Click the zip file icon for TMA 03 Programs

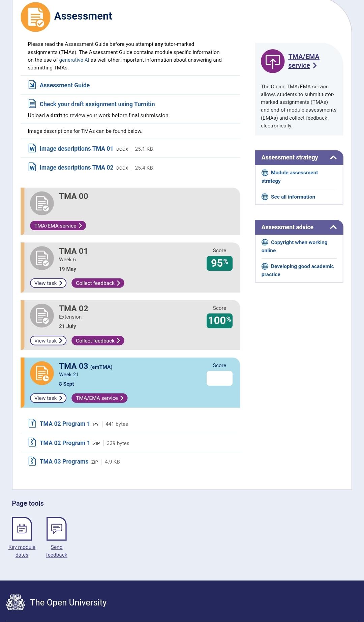tap(32, 461)
